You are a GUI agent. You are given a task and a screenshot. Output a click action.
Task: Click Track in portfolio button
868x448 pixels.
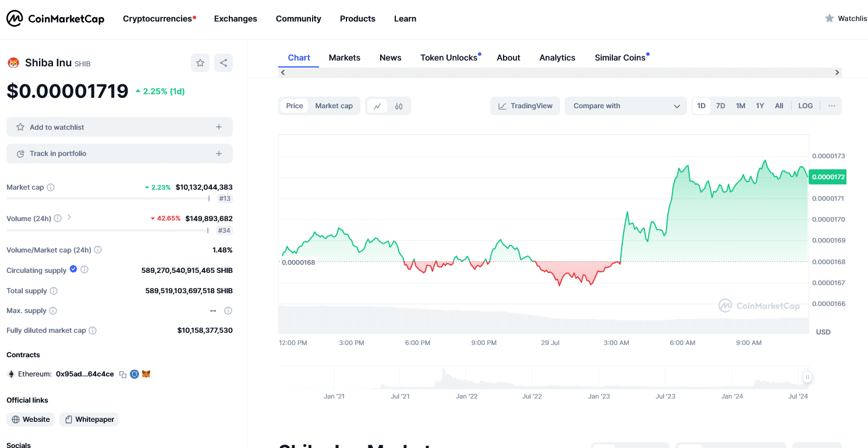[119, 154]
